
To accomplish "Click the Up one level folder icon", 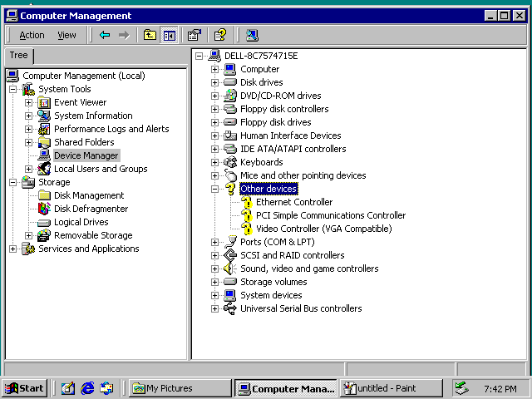I will pyautogui.click(x=150, y=35).
